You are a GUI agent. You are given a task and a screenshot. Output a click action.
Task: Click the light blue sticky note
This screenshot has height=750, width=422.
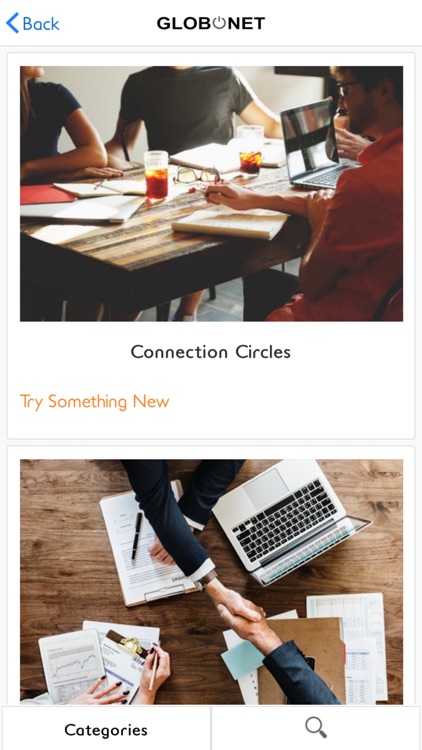pos(242,659)
